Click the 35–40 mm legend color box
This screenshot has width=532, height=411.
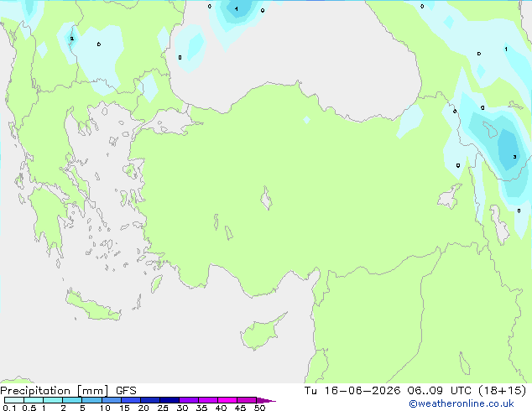point(208,400)
